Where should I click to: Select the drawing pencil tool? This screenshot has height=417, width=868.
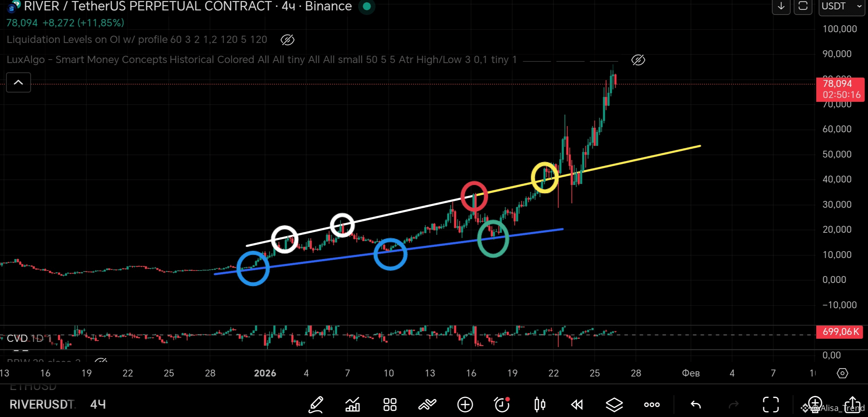pyautogui.click(x=316, y=405)
